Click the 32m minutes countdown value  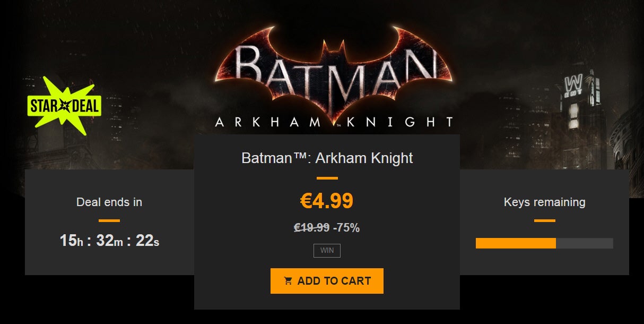coord(110,241)
